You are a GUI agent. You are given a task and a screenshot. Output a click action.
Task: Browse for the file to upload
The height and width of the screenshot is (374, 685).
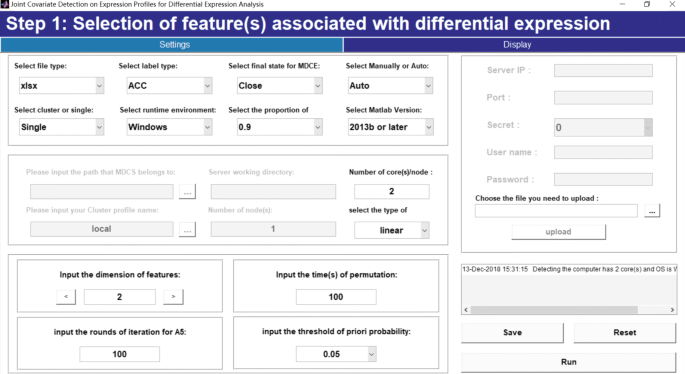[x=652, y=211]
